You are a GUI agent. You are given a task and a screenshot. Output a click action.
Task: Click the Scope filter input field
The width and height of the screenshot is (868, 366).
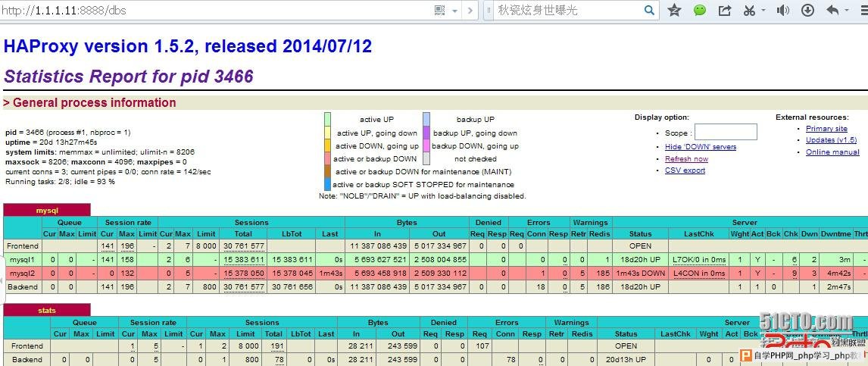726,132
